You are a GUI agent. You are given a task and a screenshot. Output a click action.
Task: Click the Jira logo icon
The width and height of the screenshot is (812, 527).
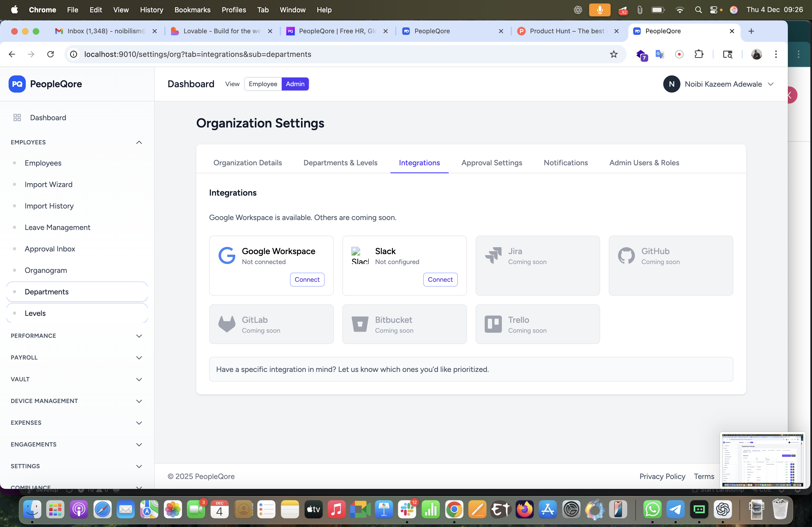493,256
